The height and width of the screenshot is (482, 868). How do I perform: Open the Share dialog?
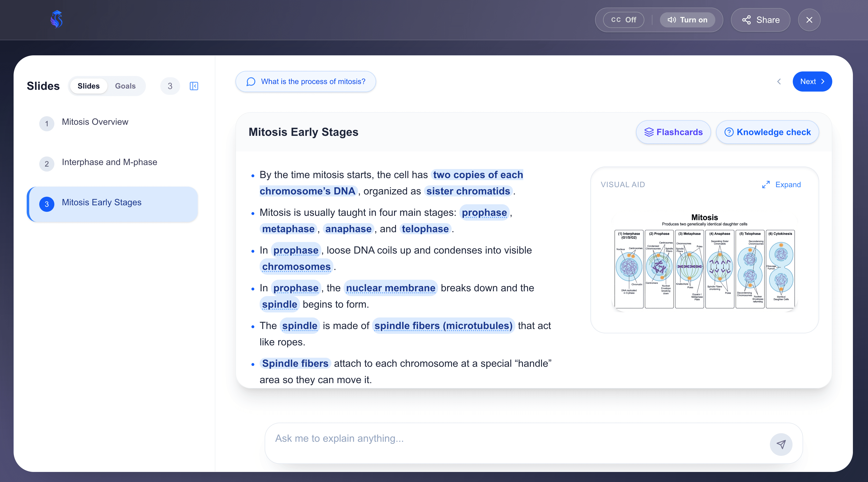760,20
